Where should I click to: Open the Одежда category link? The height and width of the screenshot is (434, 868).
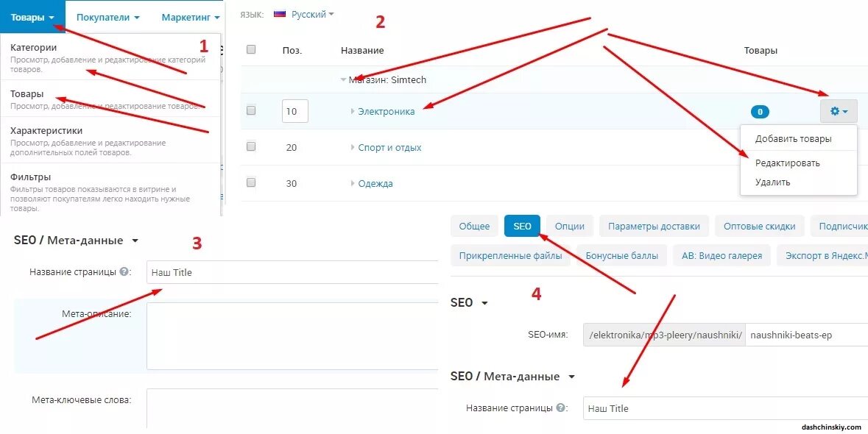point(375,184)
